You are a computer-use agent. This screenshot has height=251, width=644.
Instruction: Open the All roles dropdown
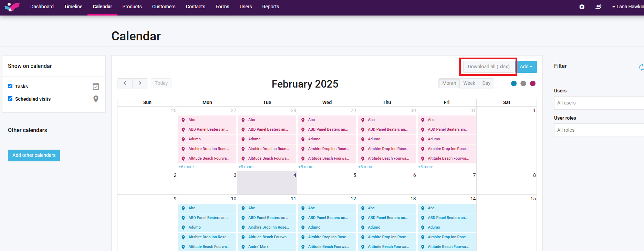pos(599,130)
